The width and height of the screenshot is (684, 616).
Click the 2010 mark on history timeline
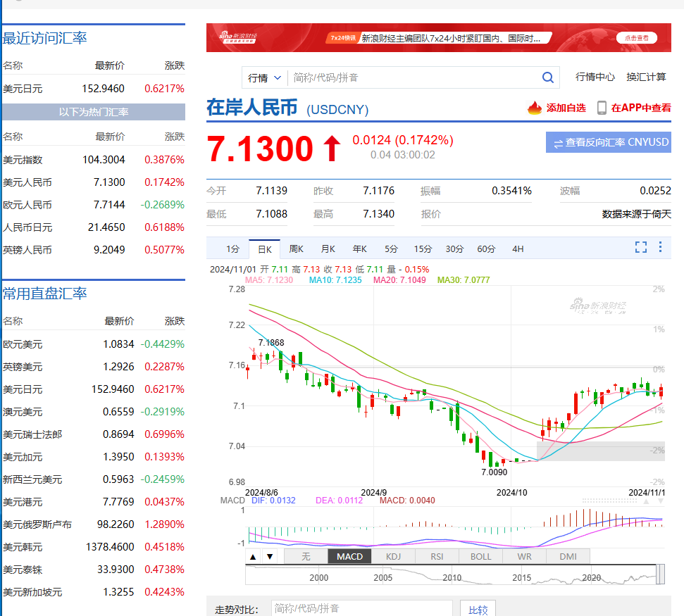(452, 578)
